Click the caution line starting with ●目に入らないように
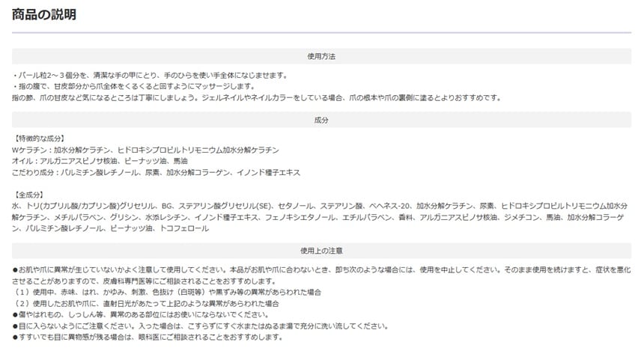The image size is (644, 351). (x=199, y=326)
